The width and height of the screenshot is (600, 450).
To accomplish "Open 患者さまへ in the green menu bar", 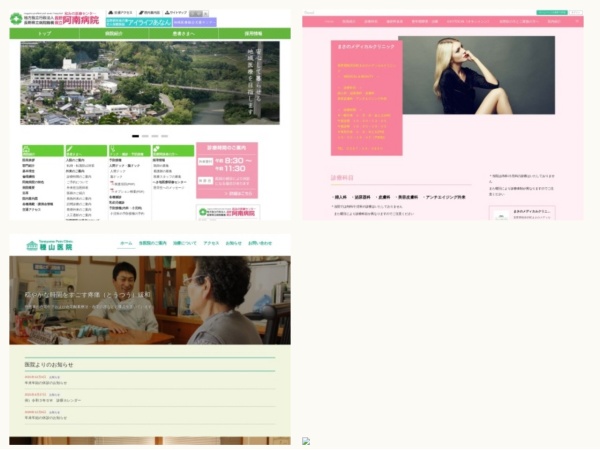I will (x=185, y=33).
